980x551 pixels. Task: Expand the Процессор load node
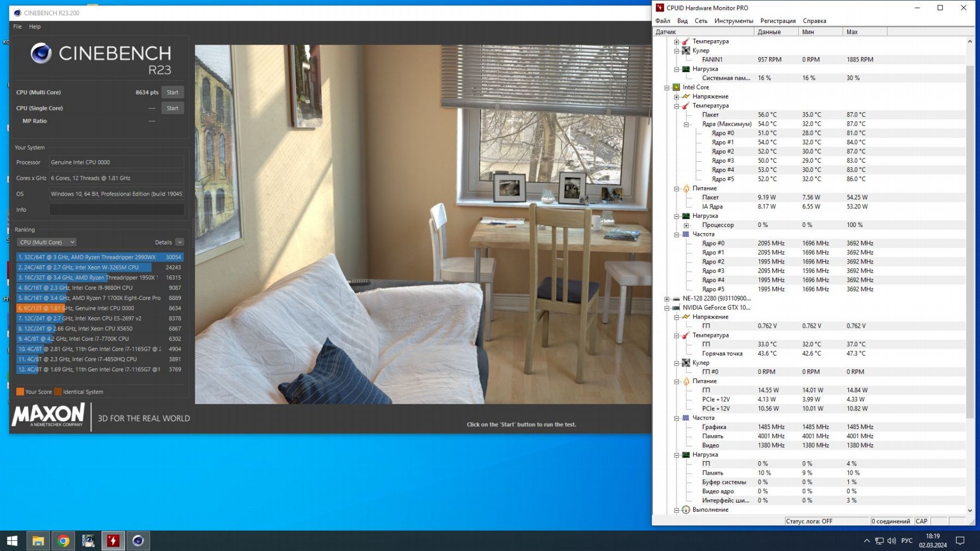[686, 225]
